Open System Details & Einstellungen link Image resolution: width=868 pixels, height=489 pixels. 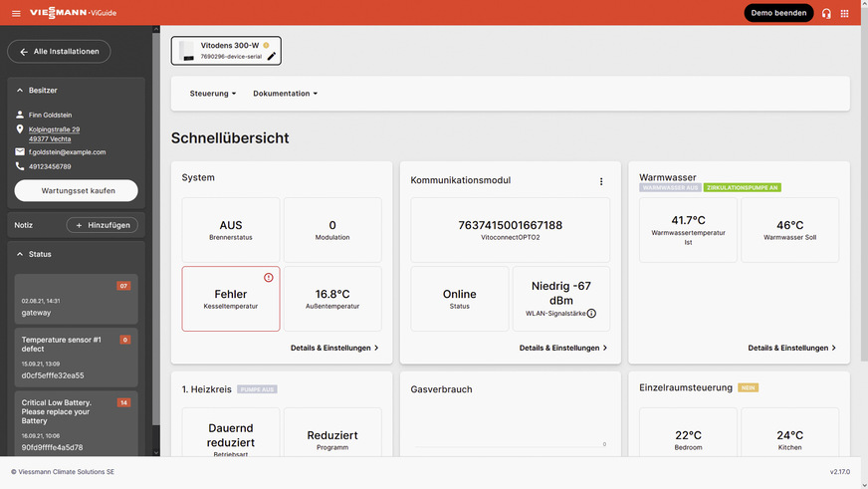334,349
